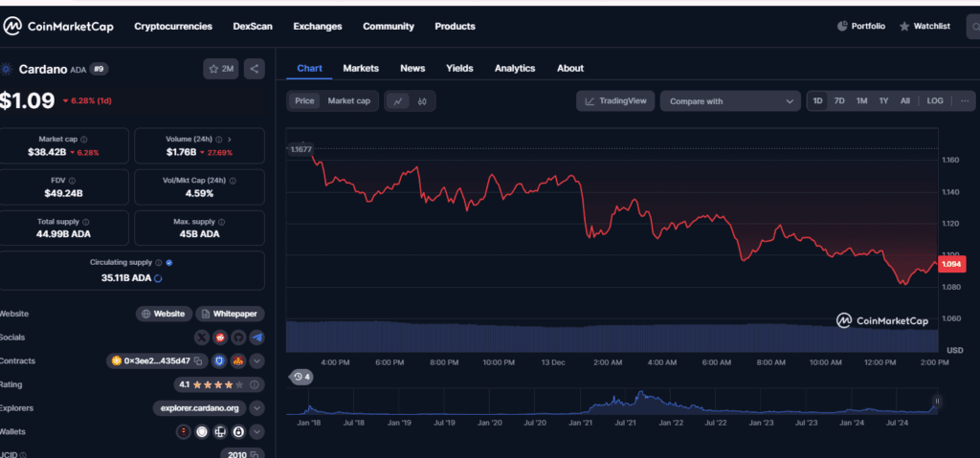Open the TradingView chart button
This screenshot has height=458, width=980.
(x=615, y=100)
